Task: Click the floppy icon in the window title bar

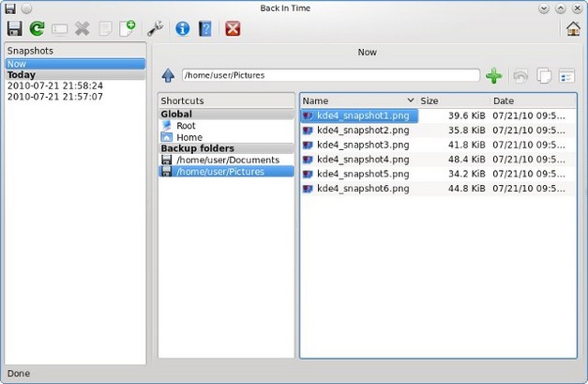Action: [10, 8]
